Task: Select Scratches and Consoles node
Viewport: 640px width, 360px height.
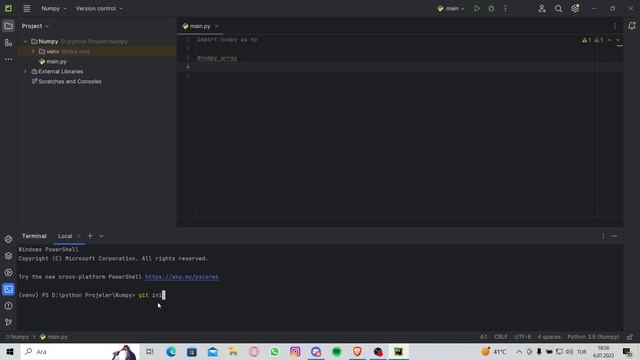Action: (x=69, y=82)
